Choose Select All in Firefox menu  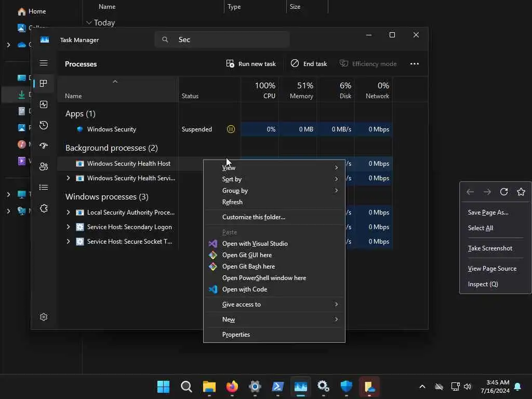click(x=495, y=228)
